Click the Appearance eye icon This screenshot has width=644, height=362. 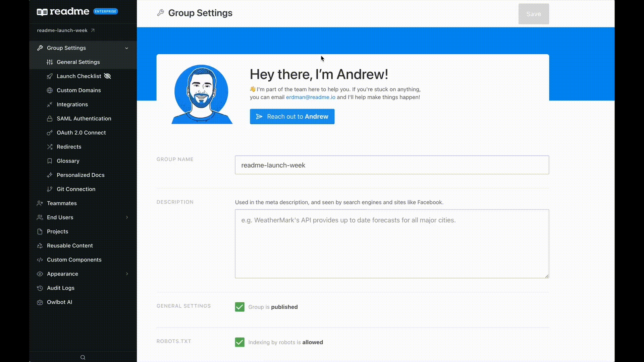40,274
